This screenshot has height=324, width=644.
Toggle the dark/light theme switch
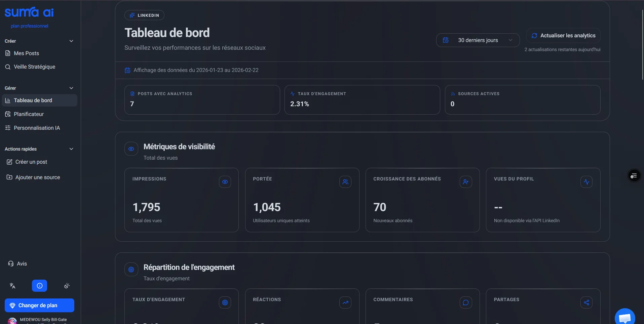(x=67, y=286)
